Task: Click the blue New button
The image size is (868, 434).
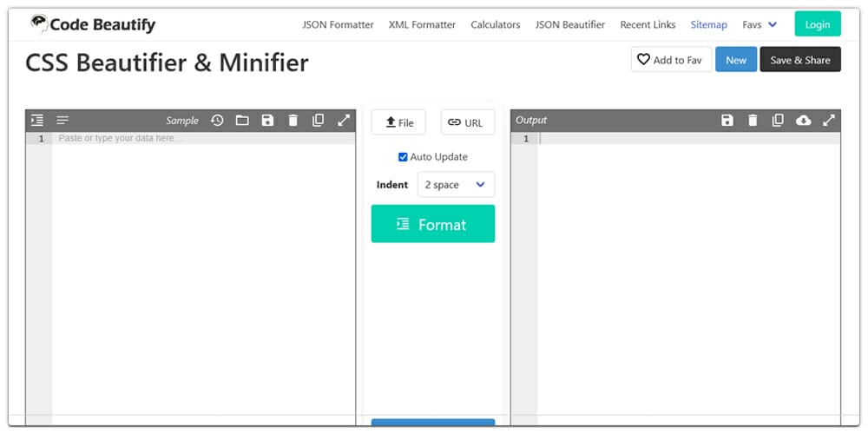Action: click(736, 60)
